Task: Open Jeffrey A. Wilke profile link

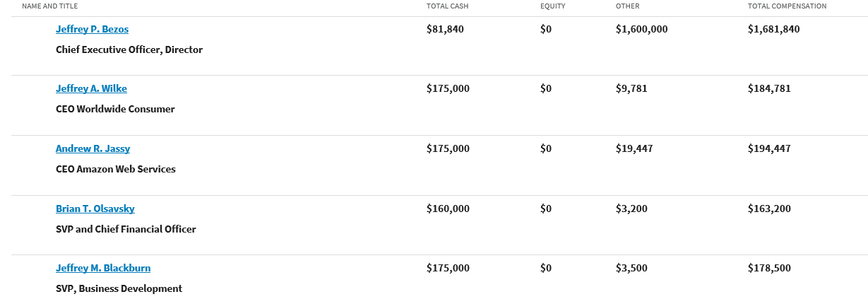Action: point(91,88)
